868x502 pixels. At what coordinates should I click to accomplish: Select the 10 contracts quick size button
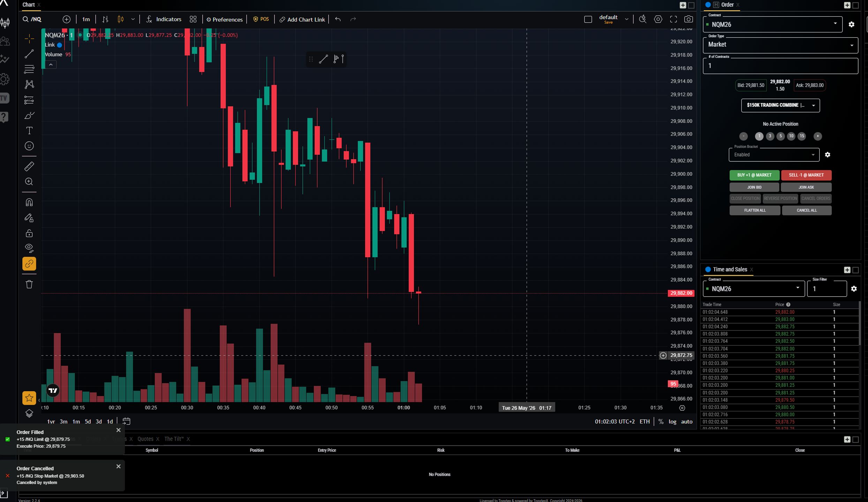click(x=791, y=136)
